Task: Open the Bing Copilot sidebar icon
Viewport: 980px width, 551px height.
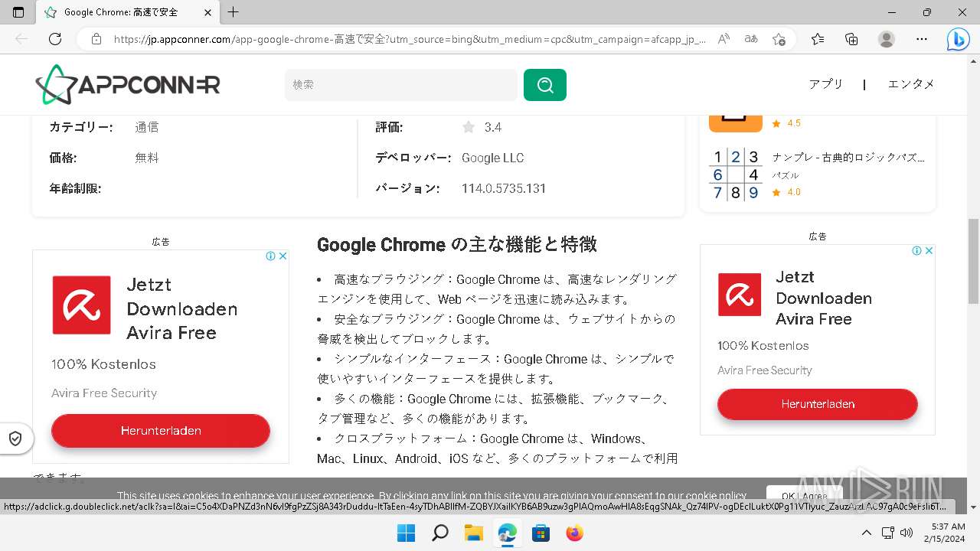Action: [x=958, y=39]
